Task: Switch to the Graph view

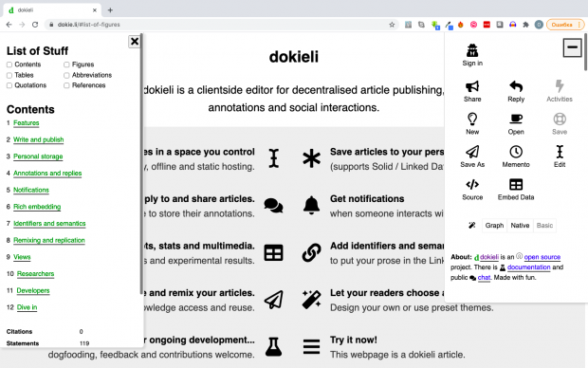Action: coord(494,226)
